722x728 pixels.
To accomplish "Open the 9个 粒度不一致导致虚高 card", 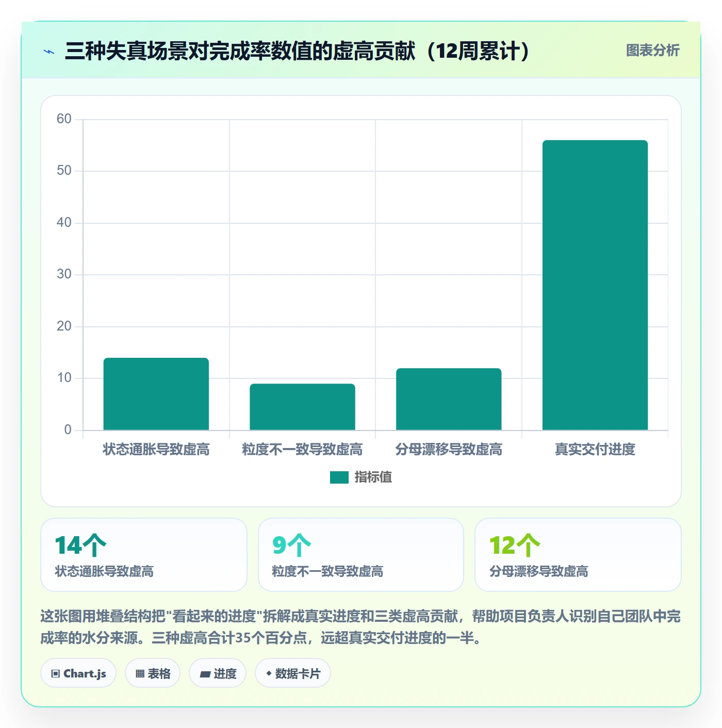I will point(361,555).
